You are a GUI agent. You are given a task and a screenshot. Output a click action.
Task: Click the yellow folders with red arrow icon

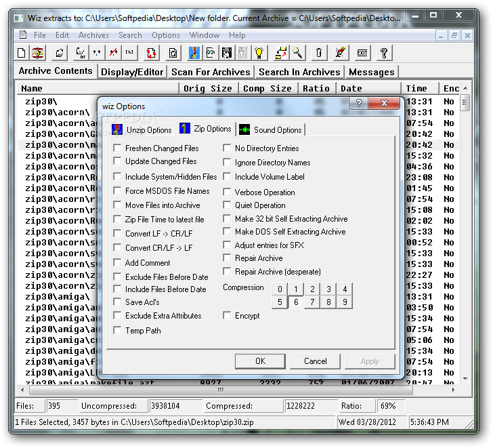pos(281,53)
